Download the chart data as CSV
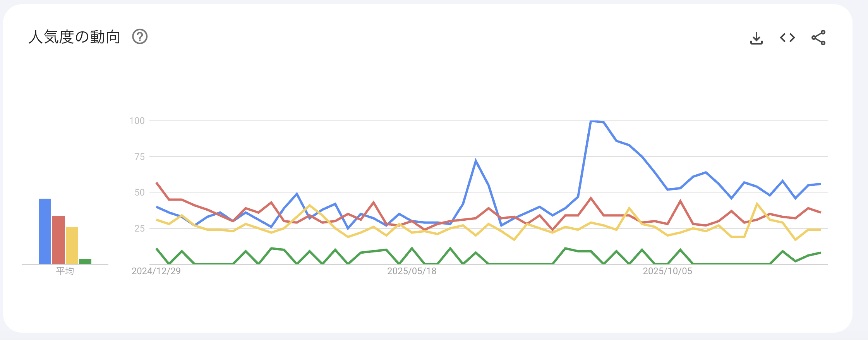 pos(756,38)
